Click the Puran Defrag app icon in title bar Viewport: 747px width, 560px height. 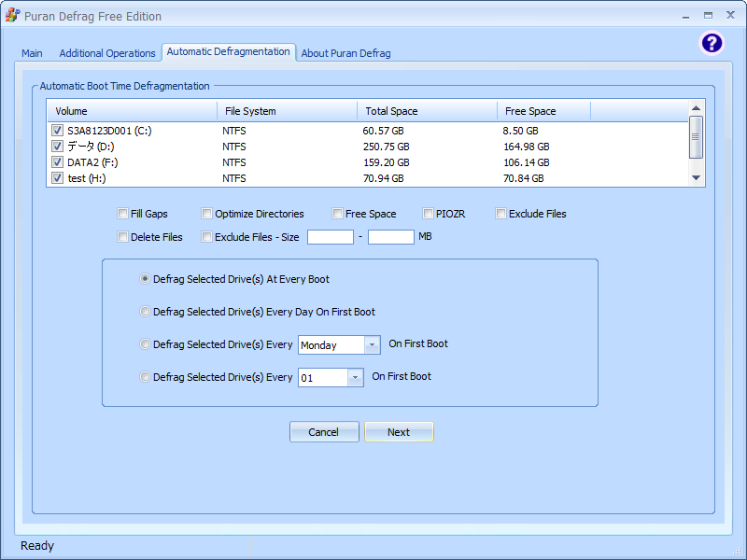(12, 15)
